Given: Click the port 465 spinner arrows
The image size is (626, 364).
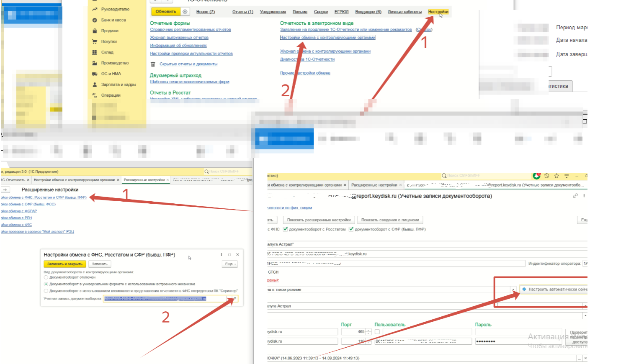Looking at the screenshot, I should point(368,332).
